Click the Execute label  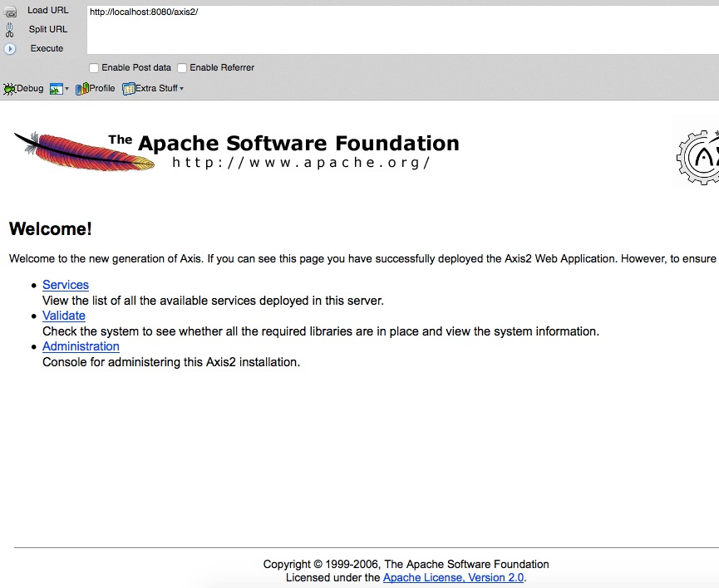click(47, 48)
